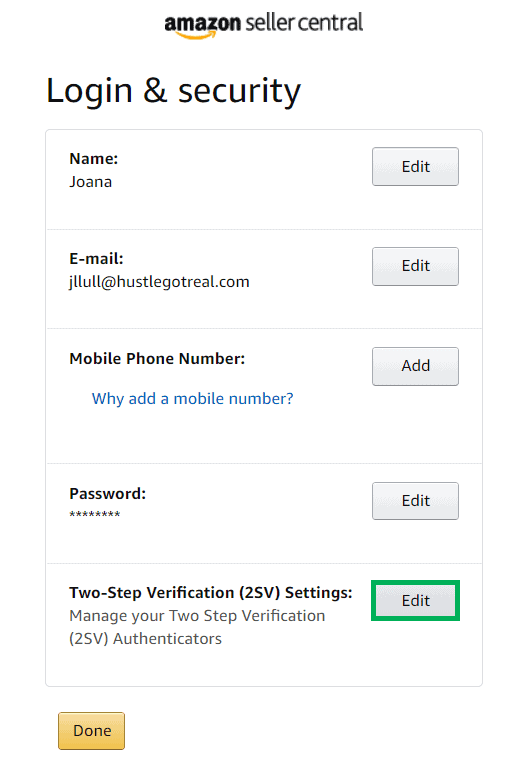This screenshot has width=526, height=766.
Task: Select the 'Name:' label
Action: pyautogui.click(x=94, y=159)
